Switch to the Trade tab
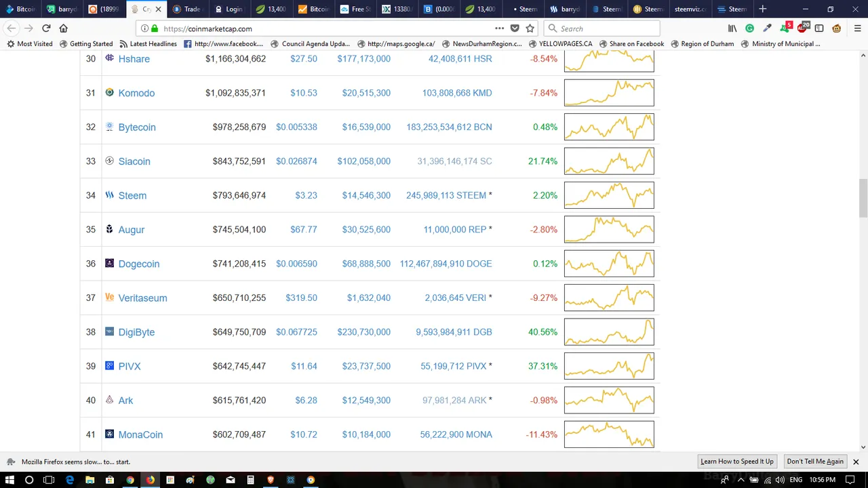Image resolution: width=868 pixels, height=488 pixels. (186, 9)
